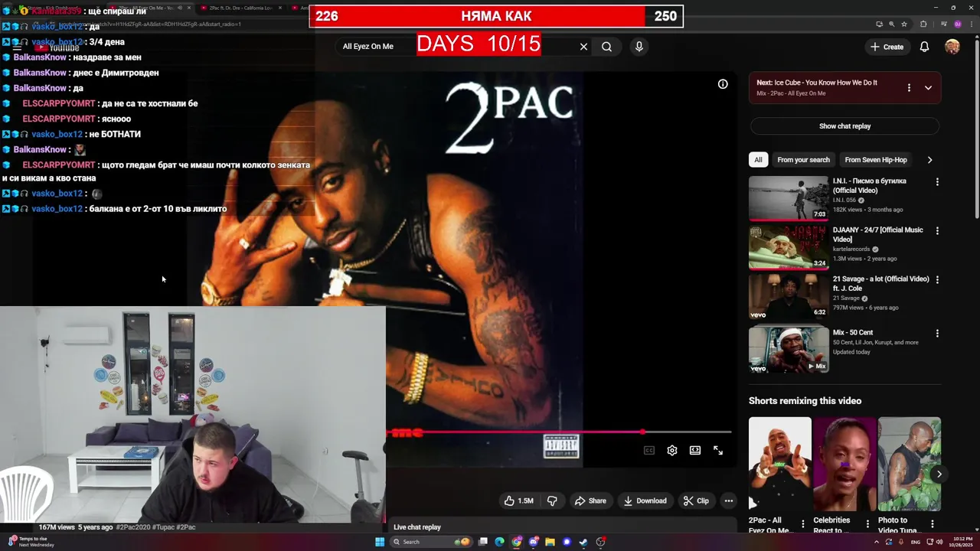
Task: Start voice search with the microphone icon
Action: tap(639, 47)
